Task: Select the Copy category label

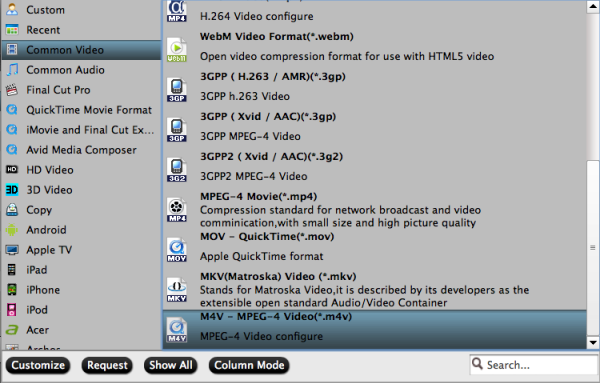Action: coord(39,210)
